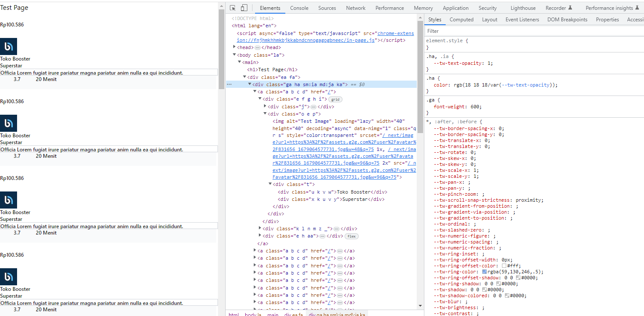Click the grid badge on div e f g h i
The height and width of the screenshot is (316, 644).
pyautogui.click(x=335, y=99)
